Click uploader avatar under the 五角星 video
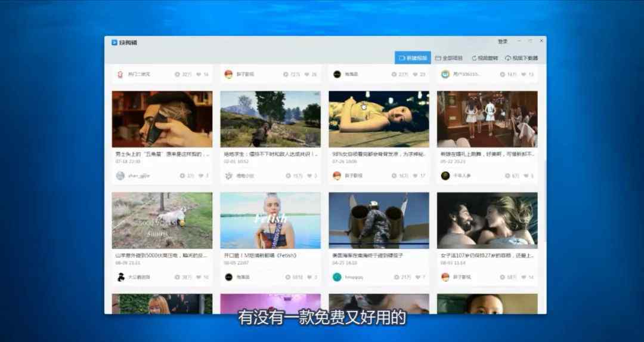Image resolution: width=644 pixels, height=342 pixels. [x=120, y=175]
